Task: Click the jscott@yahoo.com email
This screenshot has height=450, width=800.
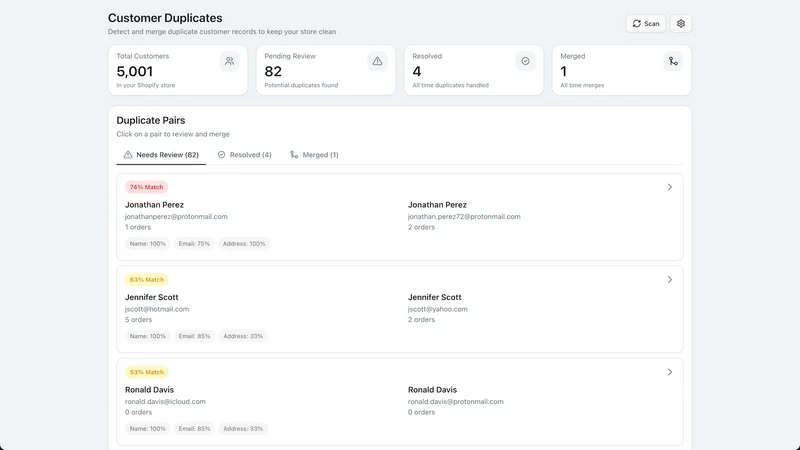Action: click(x=437, y=309)
